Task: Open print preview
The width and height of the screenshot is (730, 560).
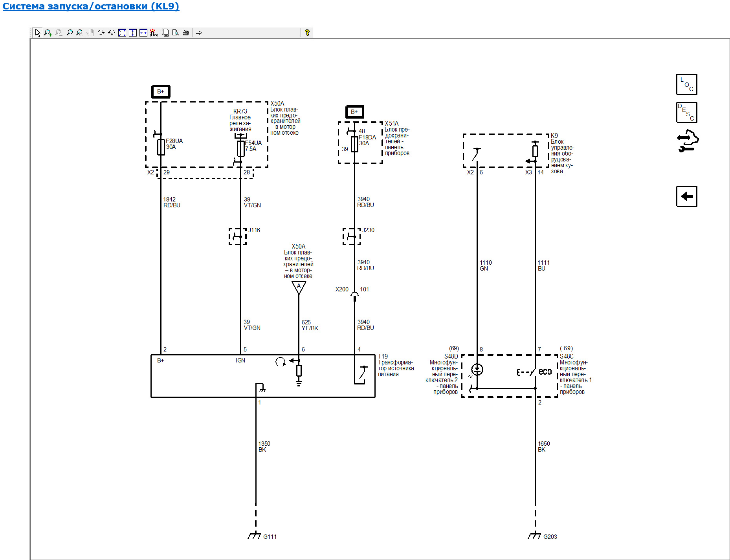Action: 176,33
